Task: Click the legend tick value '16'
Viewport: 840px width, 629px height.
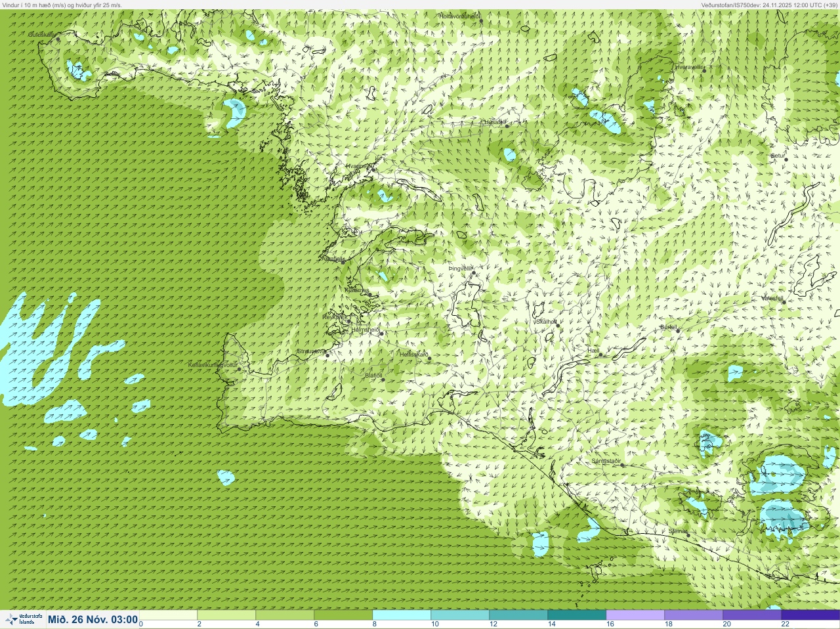Action: click(x=610, y=624)
